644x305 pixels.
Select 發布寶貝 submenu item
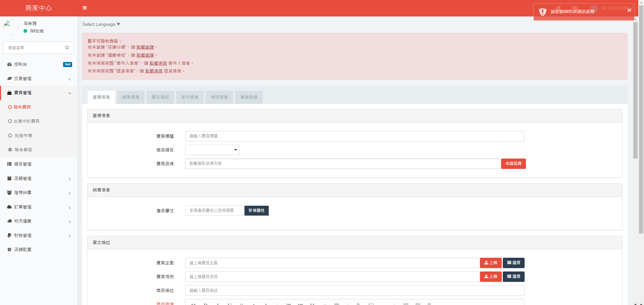[22, 107]
